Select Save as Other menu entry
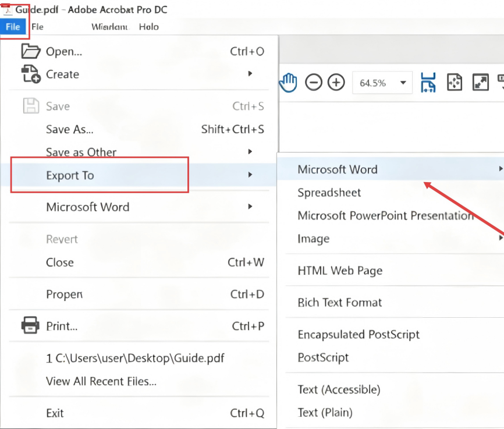The image size is (504, 429). 139,152
